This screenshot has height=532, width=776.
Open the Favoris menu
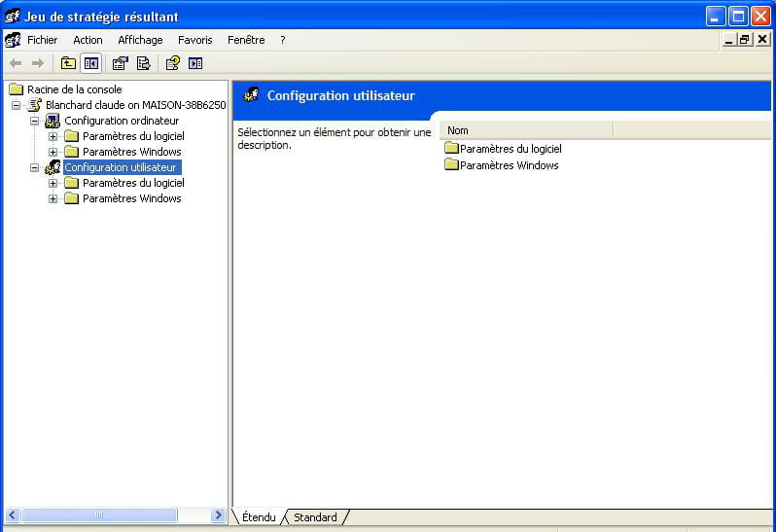tap(195, 40)
